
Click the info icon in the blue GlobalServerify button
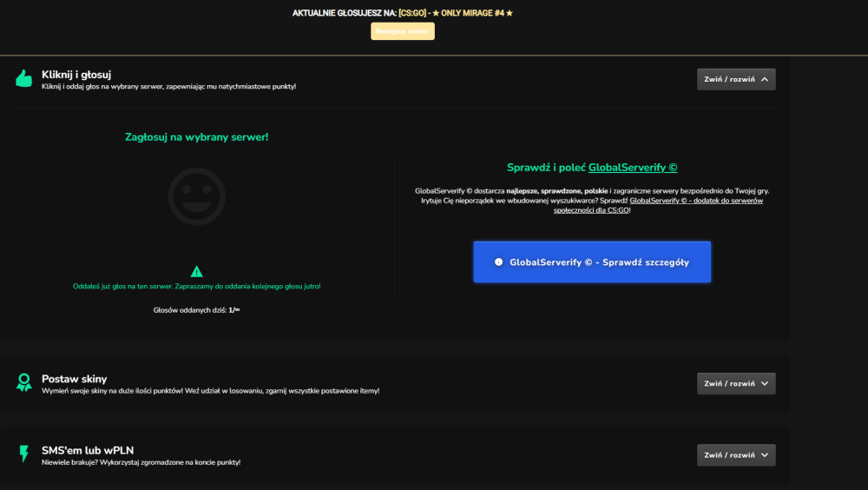click(x=499, y=262)
